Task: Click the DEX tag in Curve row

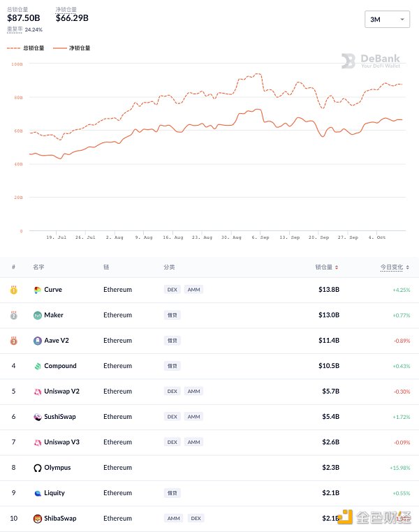Action: click(x=172, y=290)
